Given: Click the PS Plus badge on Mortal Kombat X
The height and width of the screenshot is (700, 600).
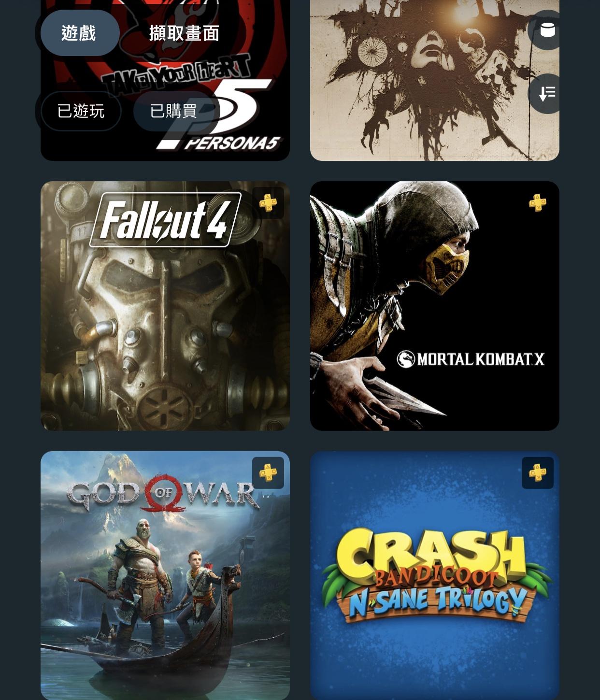Looking at the screenshot, I should 538,203.
